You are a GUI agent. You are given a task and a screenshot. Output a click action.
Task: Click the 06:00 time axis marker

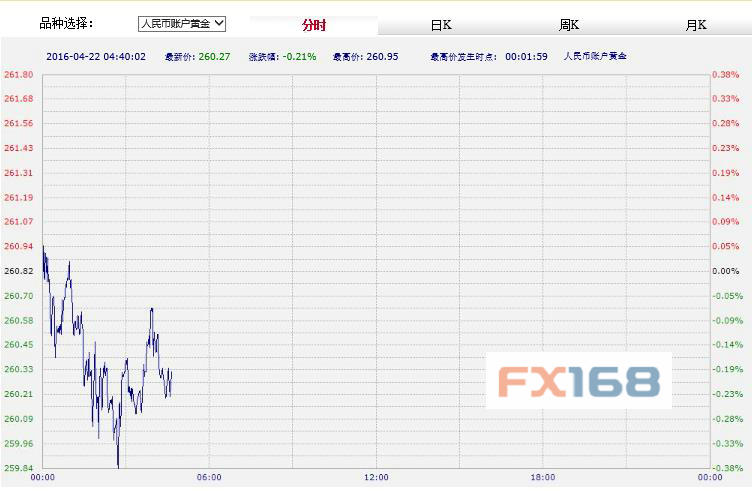click(209, 478)
